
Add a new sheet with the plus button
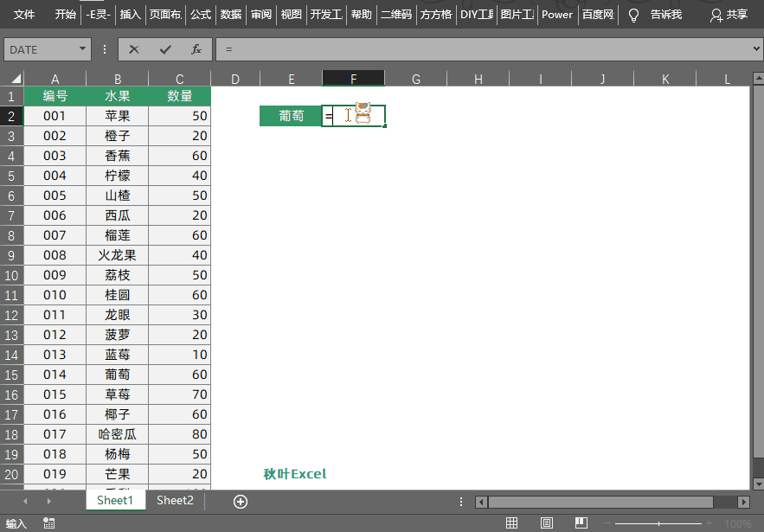[x=240, y=501]
